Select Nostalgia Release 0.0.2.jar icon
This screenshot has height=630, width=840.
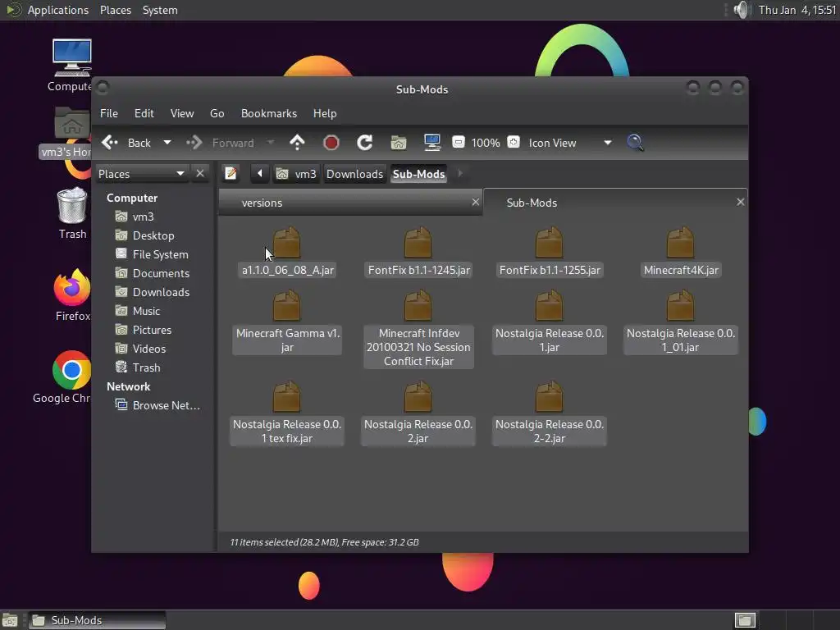tap(418, 398)
